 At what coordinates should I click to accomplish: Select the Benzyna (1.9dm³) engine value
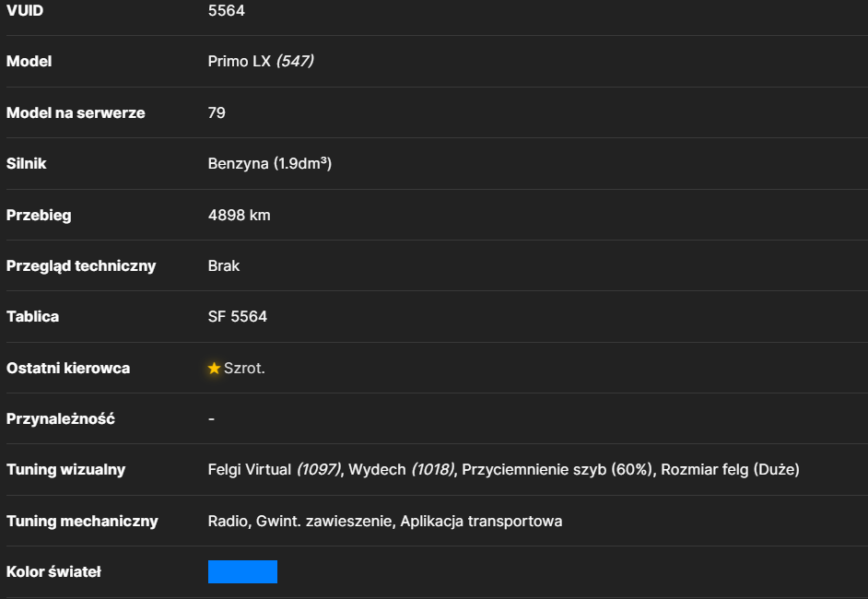pyautogui.click(x=270, y=164)
